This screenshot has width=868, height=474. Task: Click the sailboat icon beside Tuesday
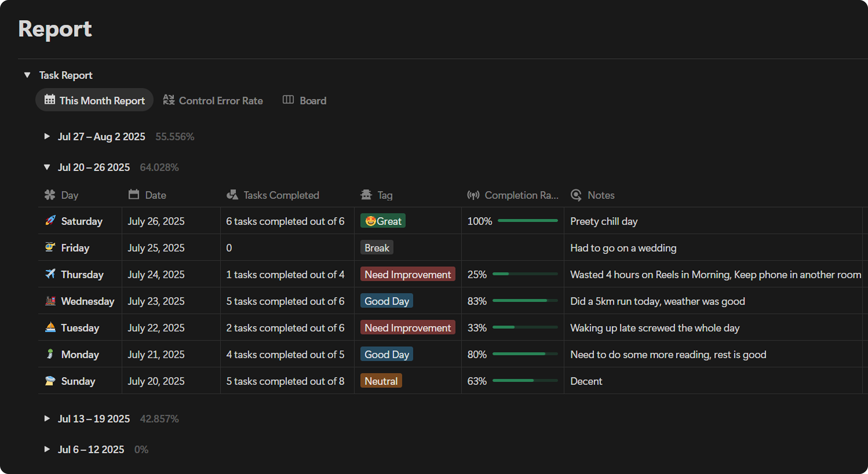point(50,327)
